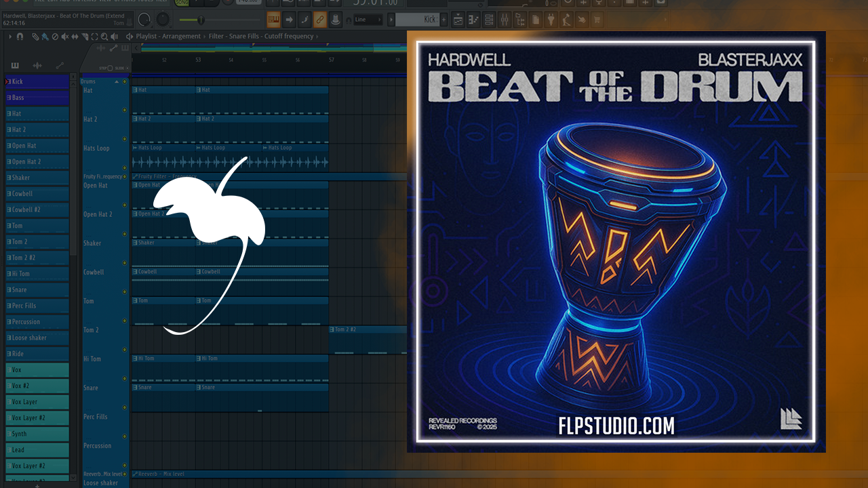This screenshot has width=868, height=488.
Task: Toggle the multilink controllers knob icon
Action: 336,19
